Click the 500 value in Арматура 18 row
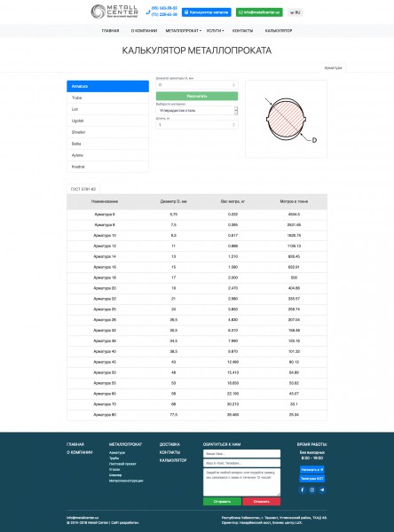The height and width of the screenshot is (532, 394). [294, 278]
